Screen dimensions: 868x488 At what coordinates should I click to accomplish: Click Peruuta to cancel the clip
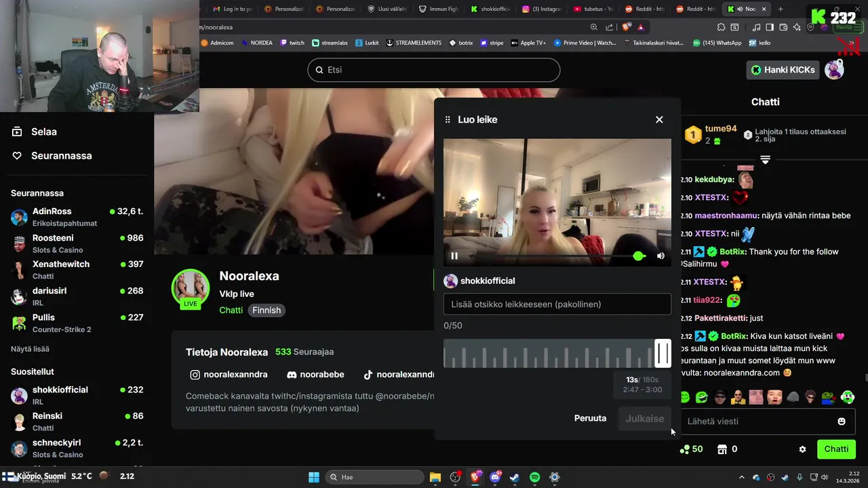[590, 418]
